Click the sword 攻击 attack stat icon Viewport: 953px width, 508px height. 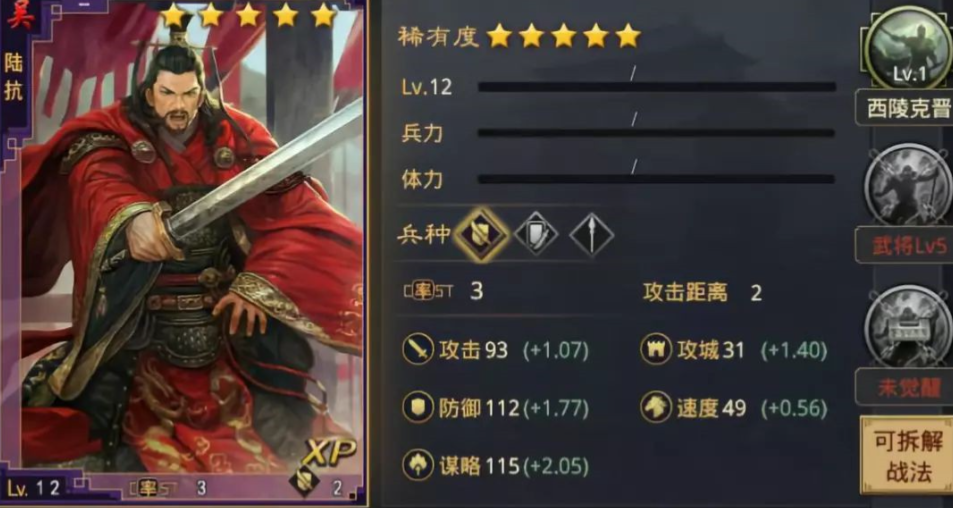tap(418, 350)
